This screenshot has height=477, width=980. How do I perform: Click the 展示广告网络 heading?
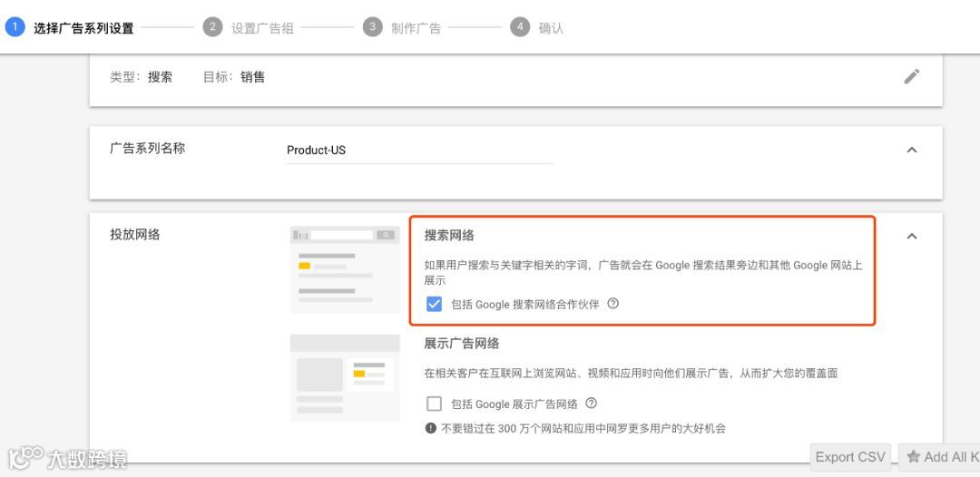click(461, 344)
